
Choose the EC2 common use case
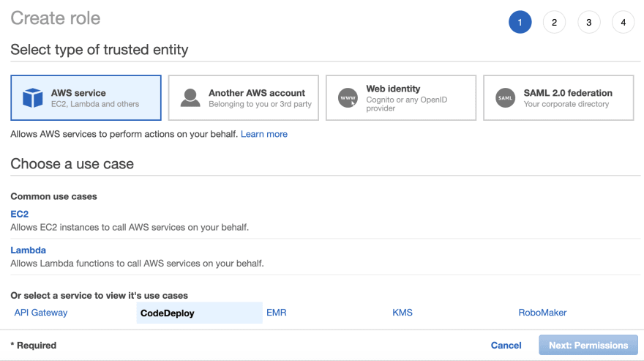[19, 215]
